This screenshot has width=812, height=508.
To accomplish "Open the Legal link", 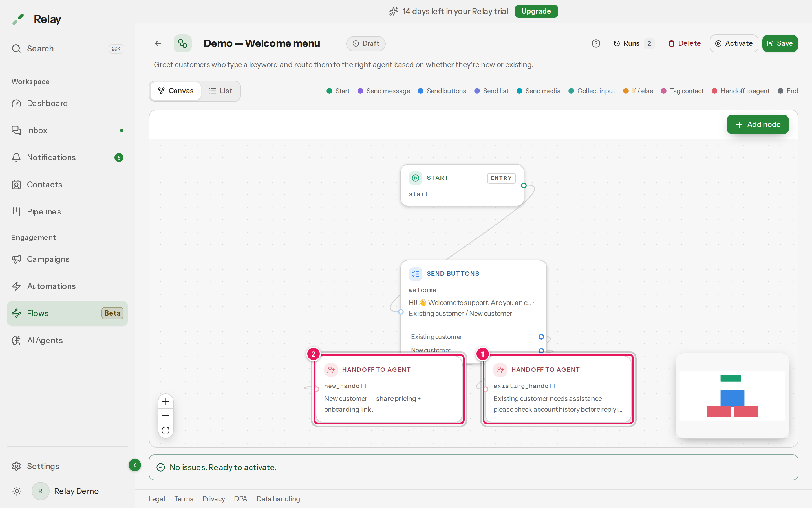I will point(157,499).
